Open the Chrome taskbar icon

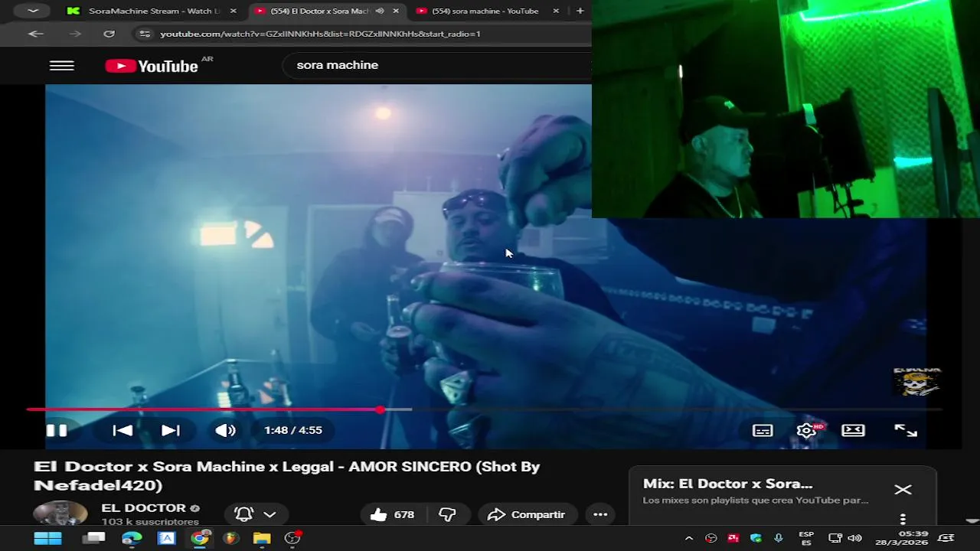tap(200, 538)
